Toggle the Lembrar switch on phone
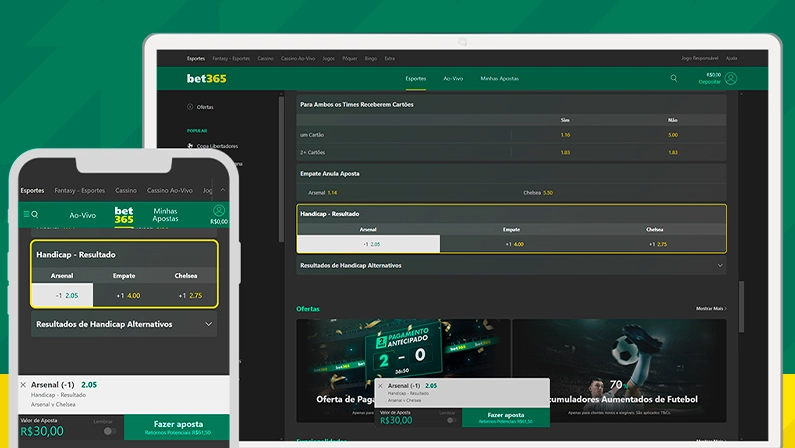Screen dimensions: 795x448 [109, 431]
